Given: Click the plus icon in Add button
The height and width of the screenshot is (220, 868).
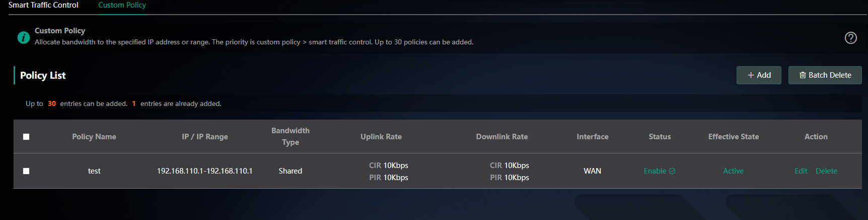Looking at the screenshot, I should [x=751, y=75].
